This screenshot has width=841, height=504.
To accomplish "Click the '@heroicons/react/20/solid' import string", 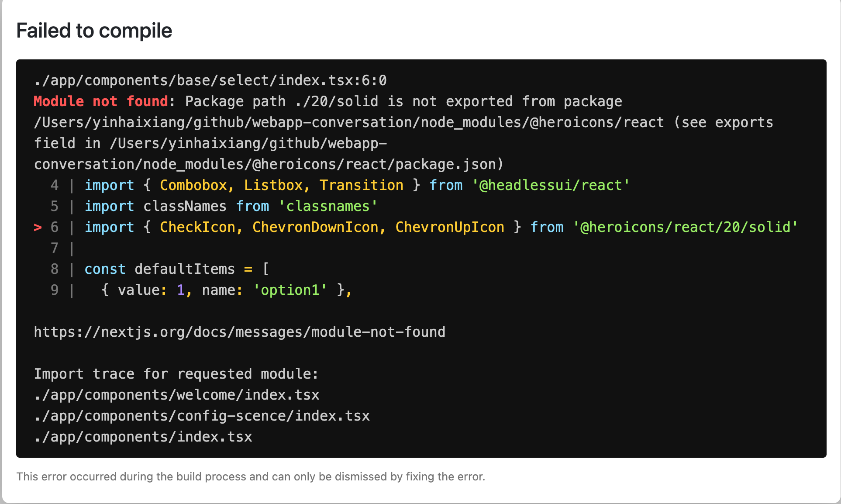I will pos(685,227).
